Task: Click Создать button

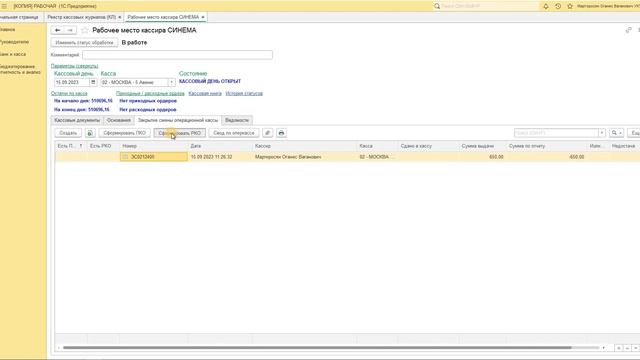Action: (68, 133)
